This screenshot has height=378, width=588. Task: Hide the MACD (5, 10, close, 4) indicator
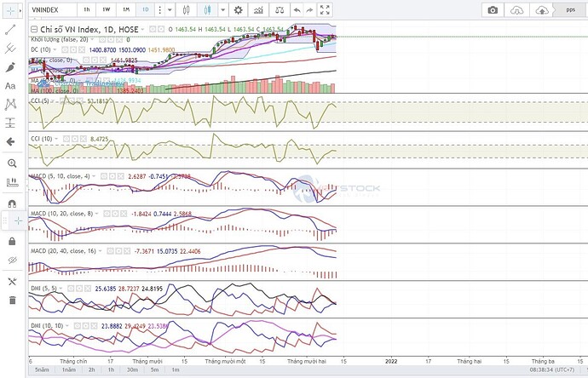(x=103, y=176)
